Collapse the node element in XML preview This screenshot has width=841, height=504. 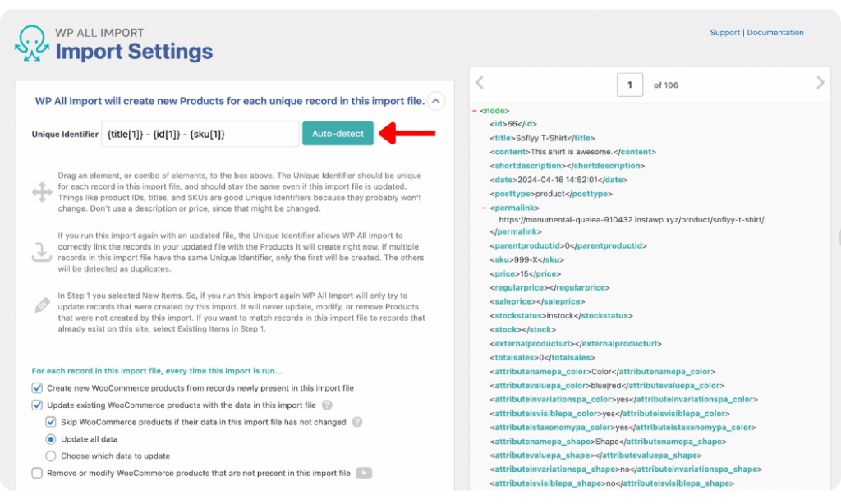(474, 111)
